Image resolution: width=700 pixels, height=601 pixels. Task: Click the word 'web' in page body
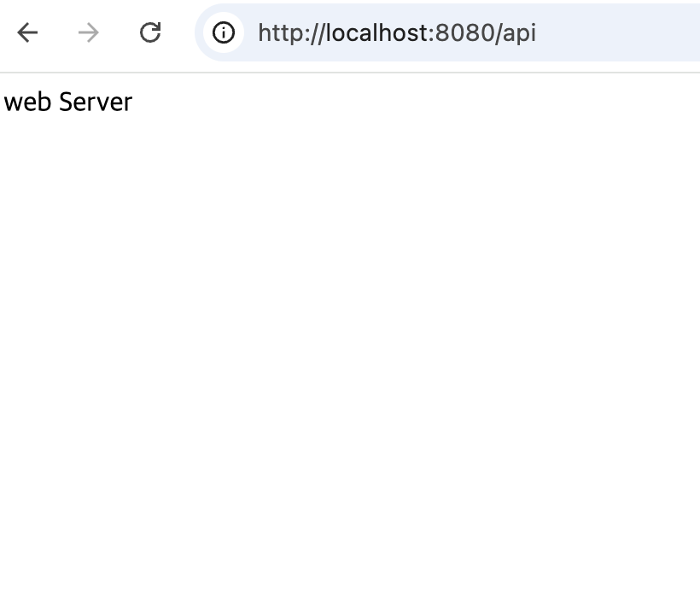pos(27,102)
